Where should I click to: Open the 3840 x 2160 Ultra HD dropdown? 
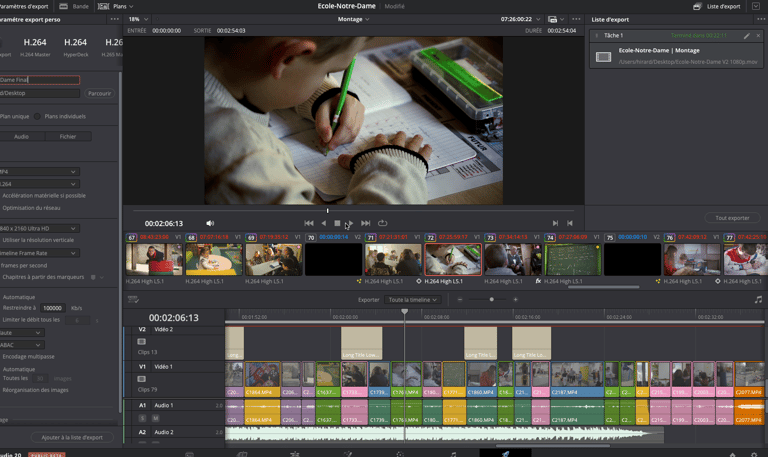[x=39, y=228]
